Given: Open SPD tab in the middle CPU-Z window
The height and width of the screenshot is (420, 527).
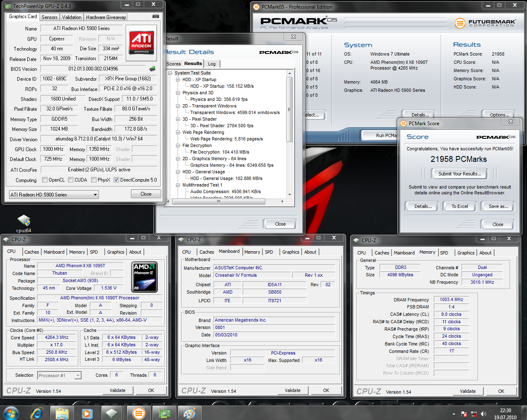Looking at the screenshot, I should 269,252.
